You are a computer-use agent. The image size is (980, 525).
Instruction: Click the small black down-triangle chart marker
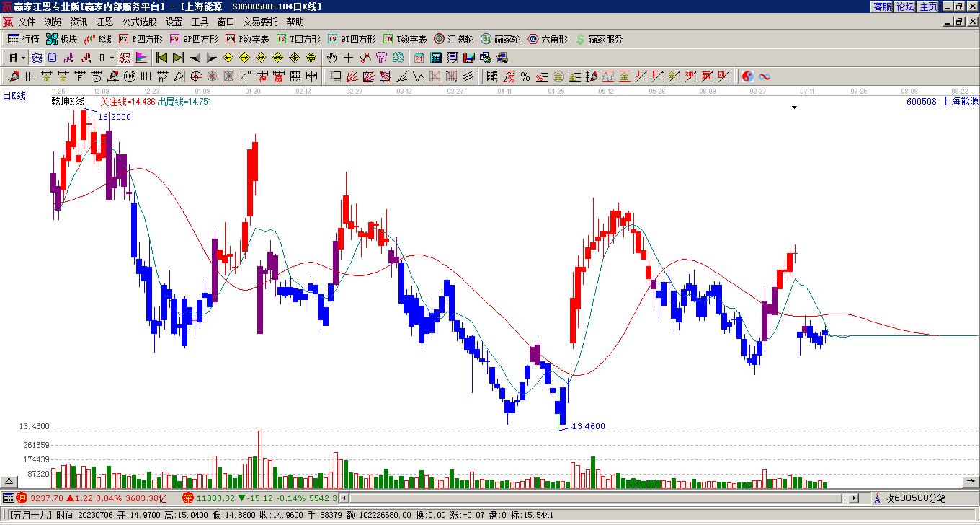coord(794,107)
